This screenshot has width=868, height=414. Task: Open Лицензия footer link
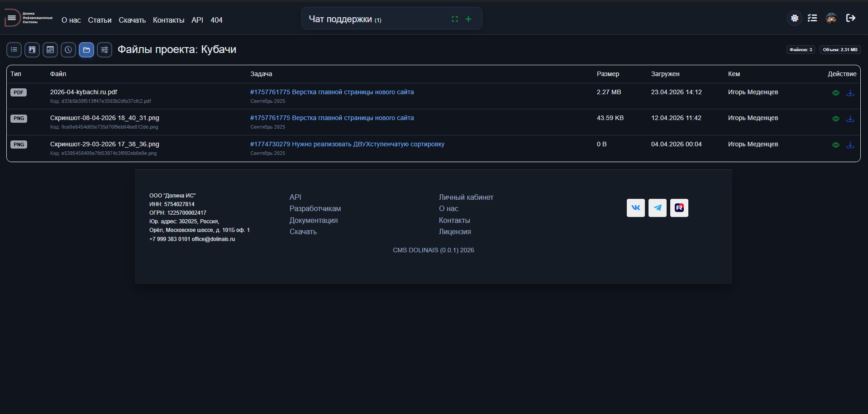(455, 231)
